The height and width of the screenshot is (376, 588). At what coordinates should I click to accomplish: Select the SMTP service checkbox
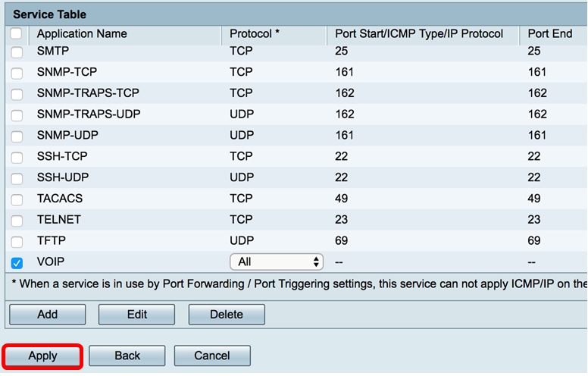coord(17,53)
